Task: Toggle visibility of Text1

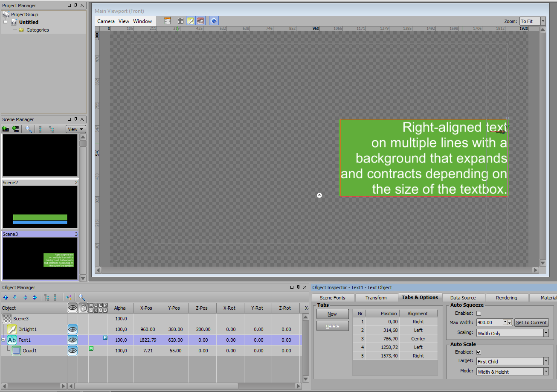Action: point(73,340)
